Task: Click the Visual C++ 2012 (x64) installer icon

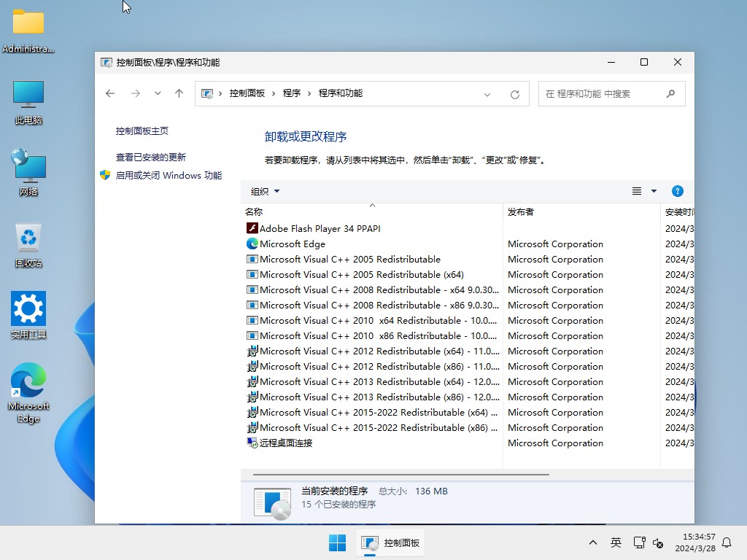Action: coord(252,351)
